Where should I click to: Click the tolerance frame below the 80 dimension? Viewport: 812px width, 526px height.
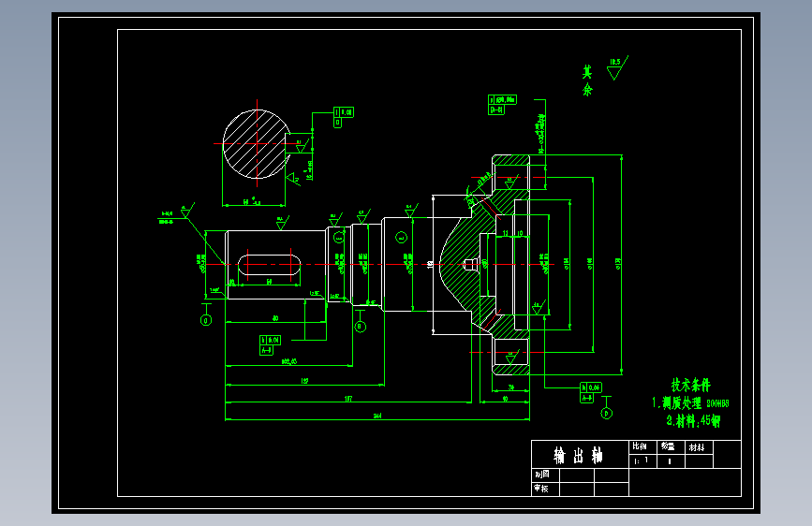click(x=270, y=345)
